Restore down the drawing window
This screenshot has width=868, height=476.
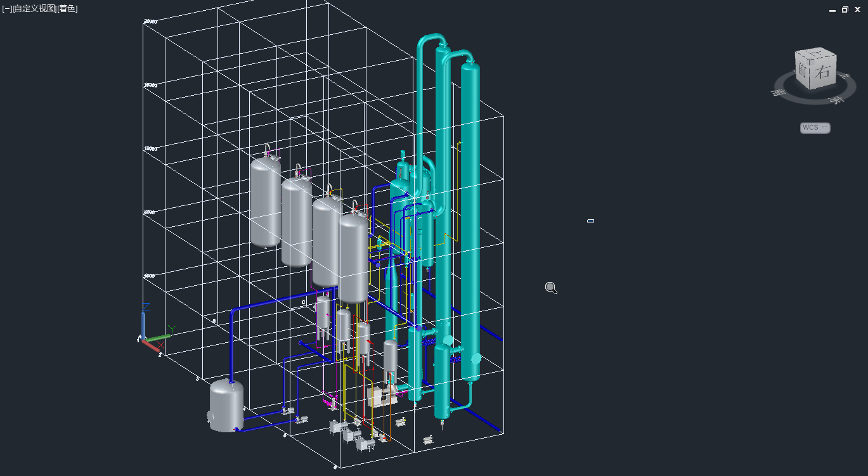click(x=845, y=10)
